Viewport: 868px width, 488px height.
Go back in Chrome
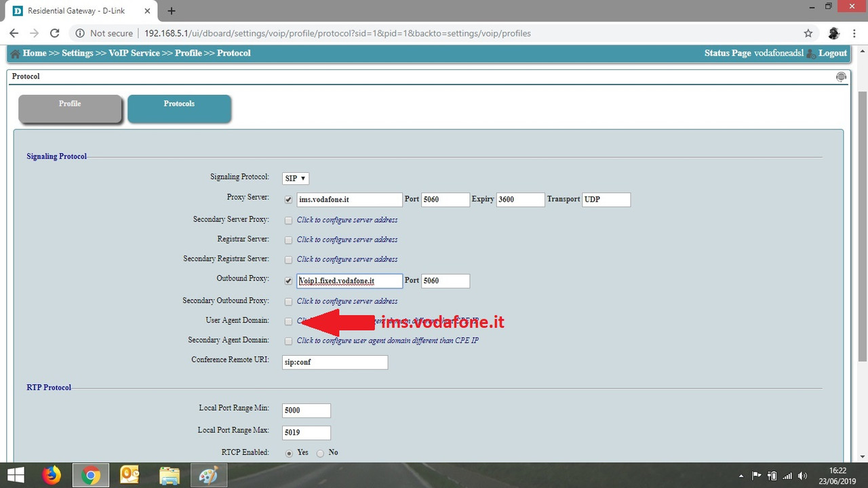pyautogui.click(x=14, y=33)
